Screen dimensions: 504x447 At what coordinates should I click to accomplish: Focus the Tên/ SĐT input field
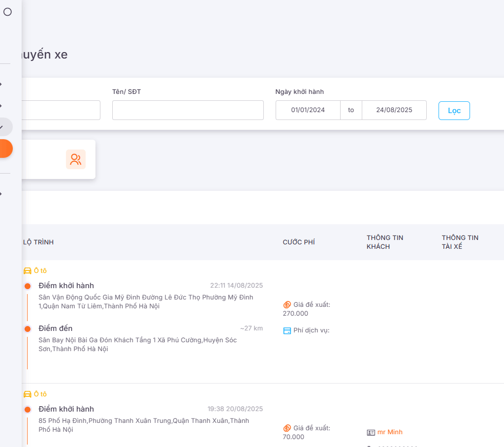(x=188, y=110)
